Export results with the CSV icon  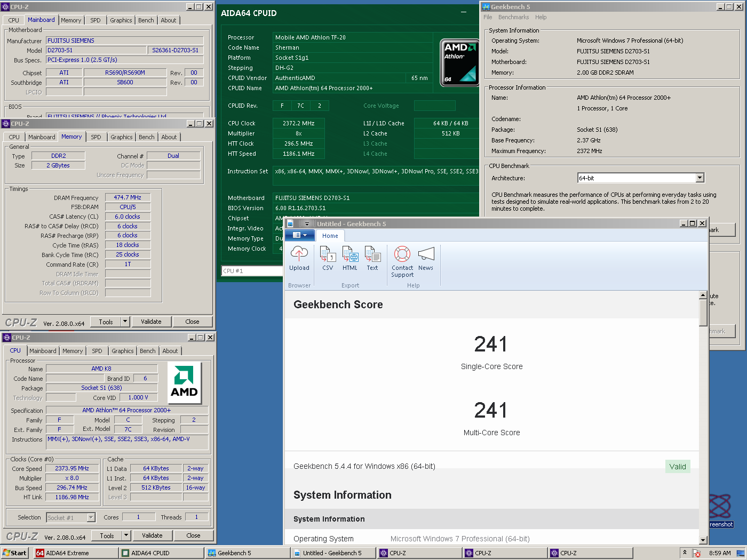[328, 254]
